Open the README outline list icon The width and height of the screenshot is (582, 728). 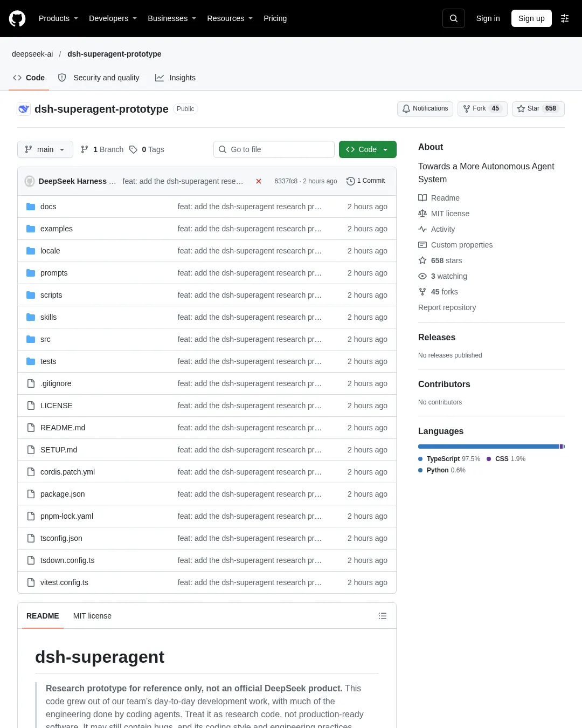point(383,616)
